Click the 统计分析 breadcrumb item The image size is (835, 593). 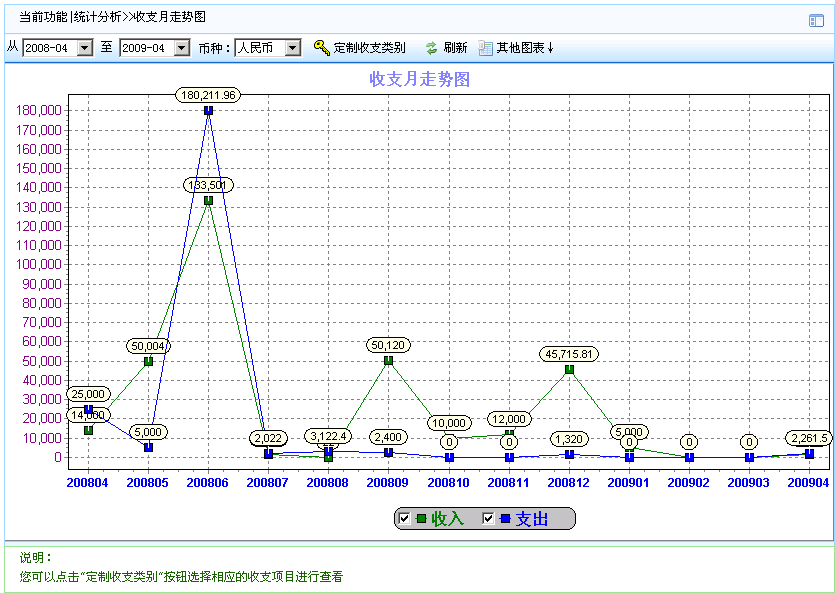(x=98, y=17)
